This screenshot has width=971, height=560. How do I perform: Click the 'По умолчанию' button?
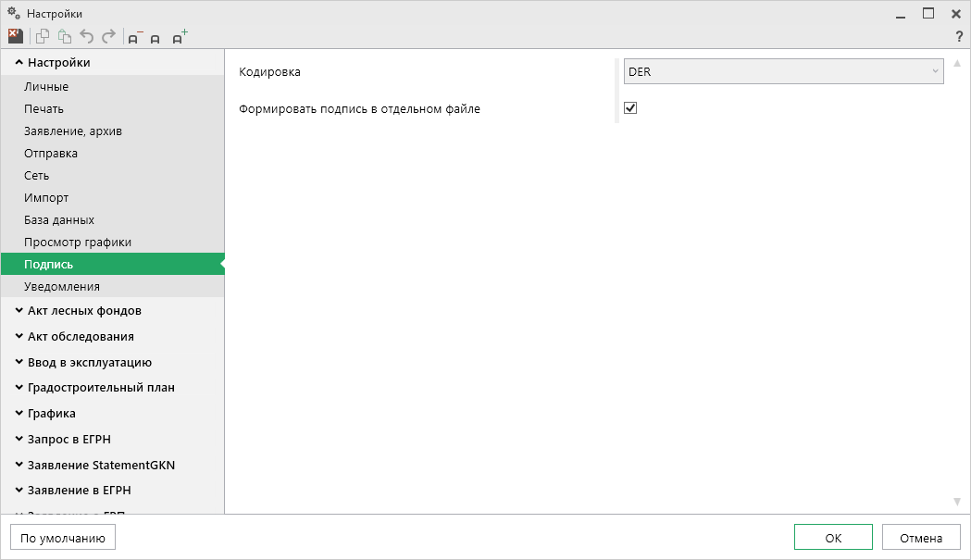(x=63, y=538)
